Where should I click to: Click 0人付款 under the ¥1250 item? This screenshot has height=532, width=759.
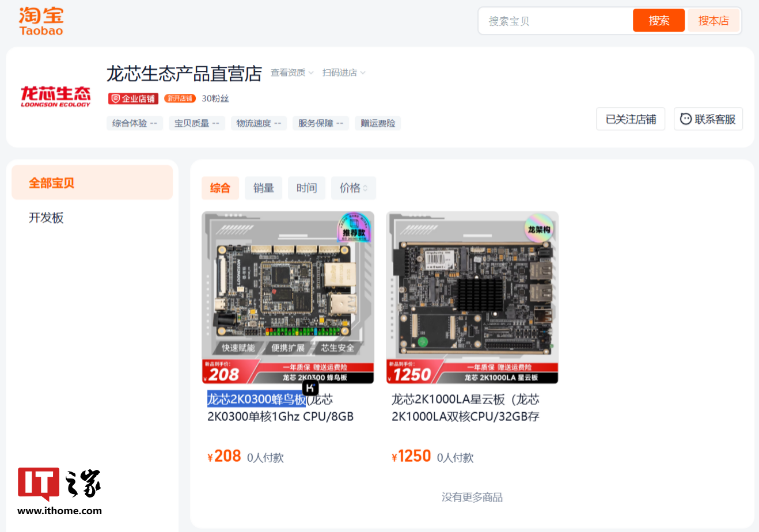456,458
